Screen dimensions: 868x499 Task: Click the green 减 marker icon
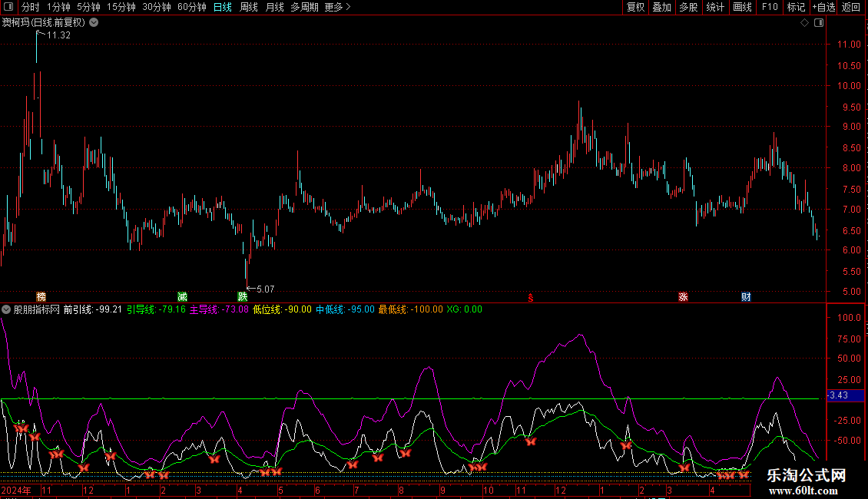[182, 297]
